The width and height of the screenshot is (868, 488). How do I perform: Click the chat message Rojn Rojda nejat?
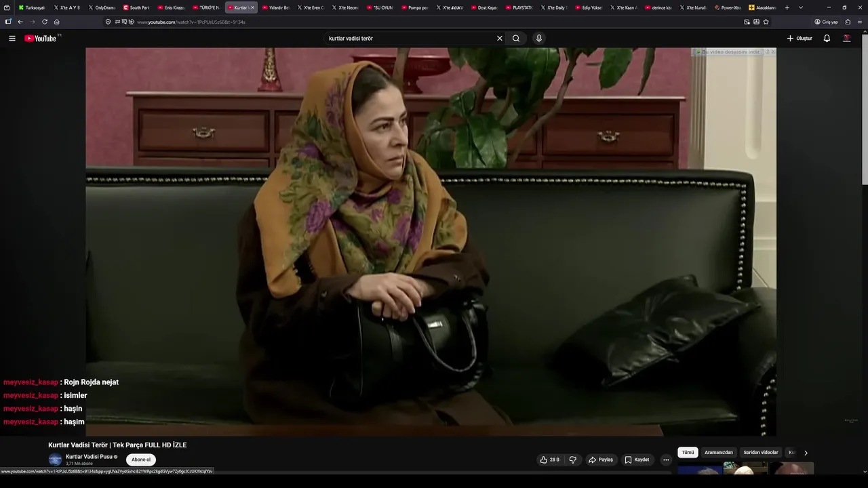coord(91,382)
